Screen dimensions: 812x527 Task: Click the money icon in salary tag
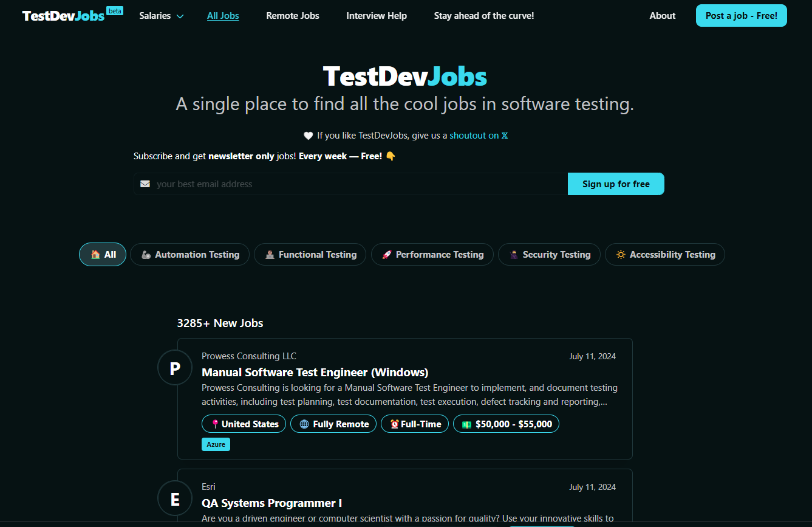point(466,424)
